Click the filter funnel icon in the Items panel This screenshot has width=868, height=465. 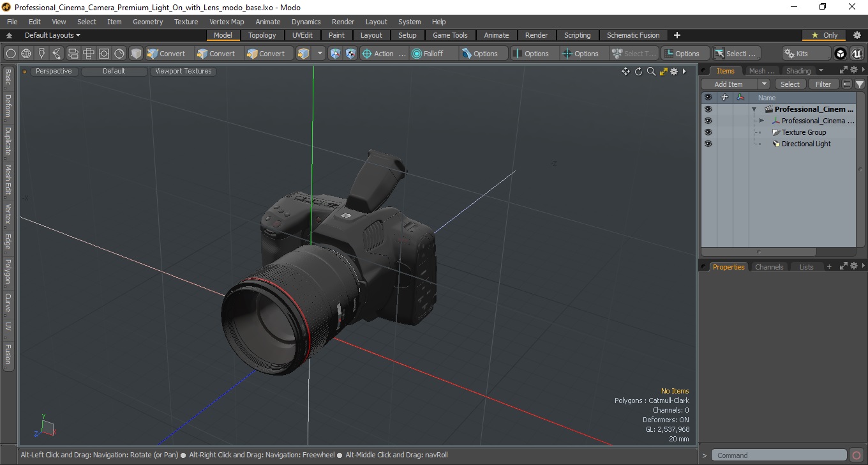(860, 84)
